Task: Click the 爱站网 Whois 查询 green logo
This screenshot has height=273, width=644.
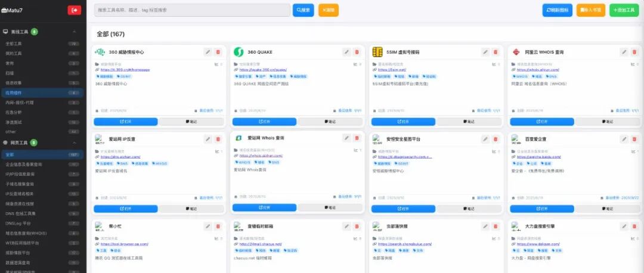Action: [x=238, y=138]
